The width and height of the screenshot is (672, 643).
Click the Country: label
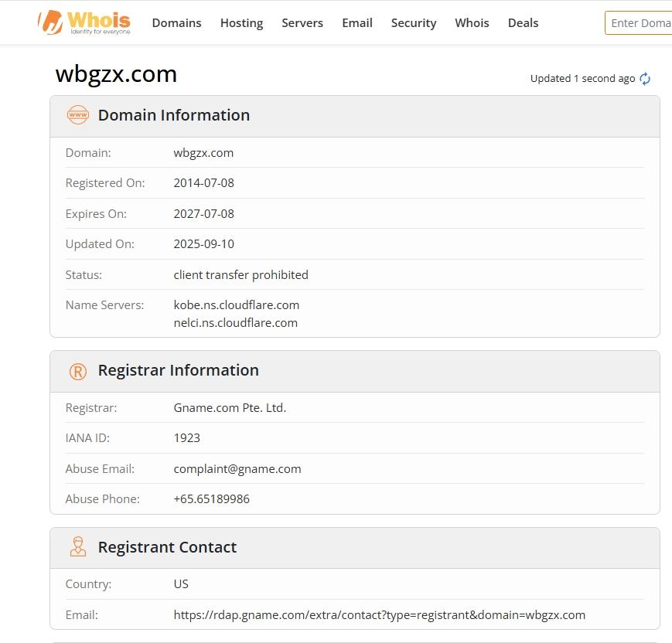(88, 584)
